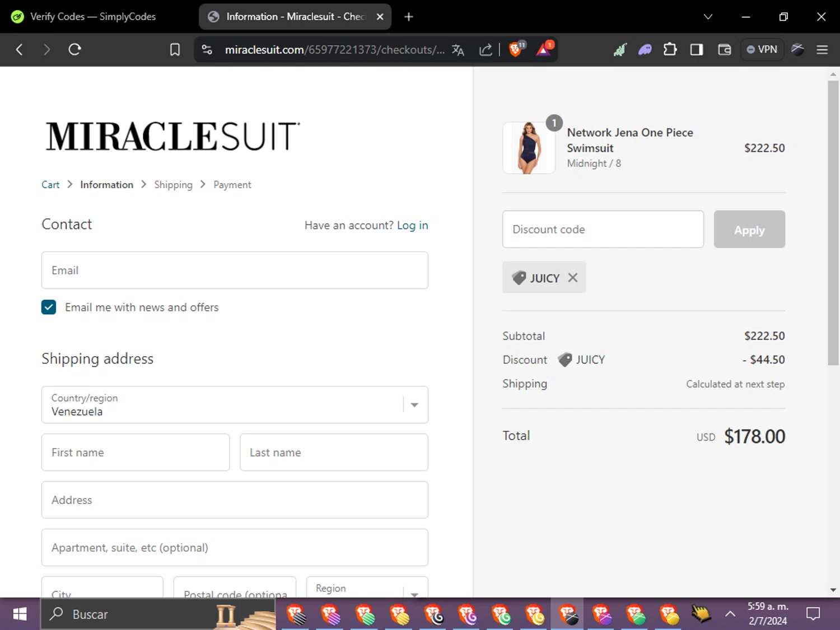
Task: Click the Network Jena One Piece Swimsuit title
Action: point(630,140)
